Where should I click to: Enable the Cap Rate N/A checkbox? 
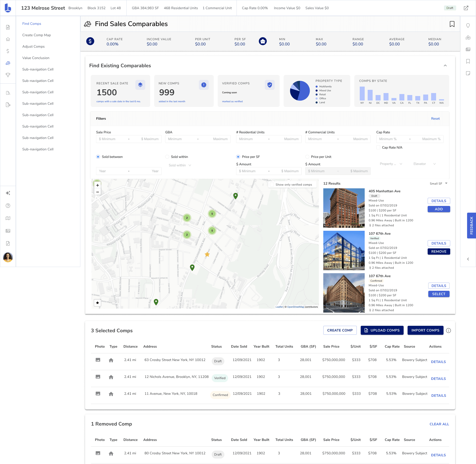378,147
